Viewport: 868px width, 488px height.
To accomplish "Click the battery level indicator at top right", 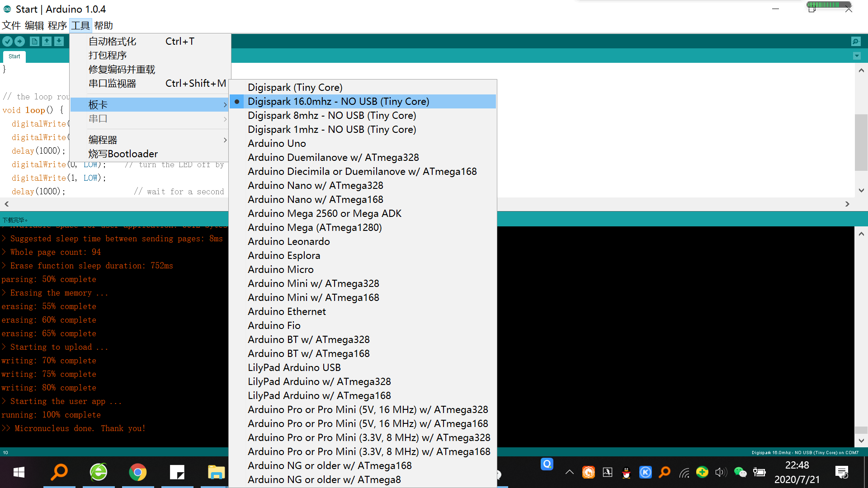I will coord(829,6).
